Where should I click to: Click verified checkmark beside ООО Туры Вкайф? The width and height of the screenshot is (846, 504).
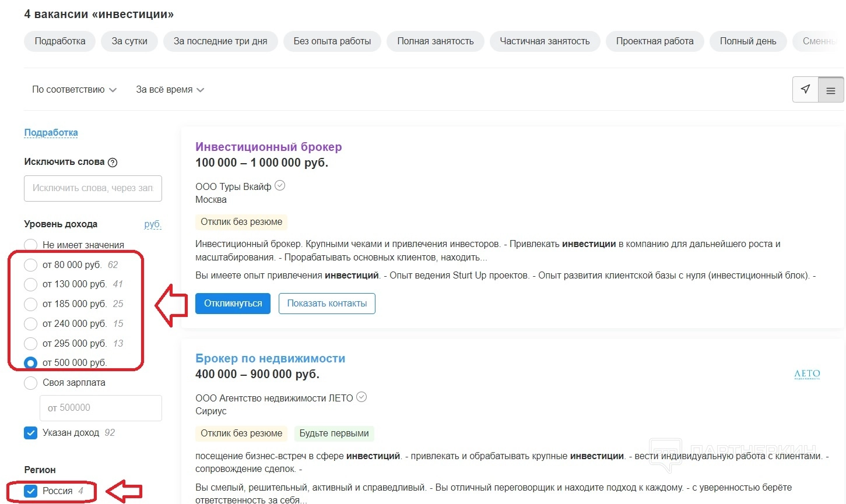coord(280,186)
